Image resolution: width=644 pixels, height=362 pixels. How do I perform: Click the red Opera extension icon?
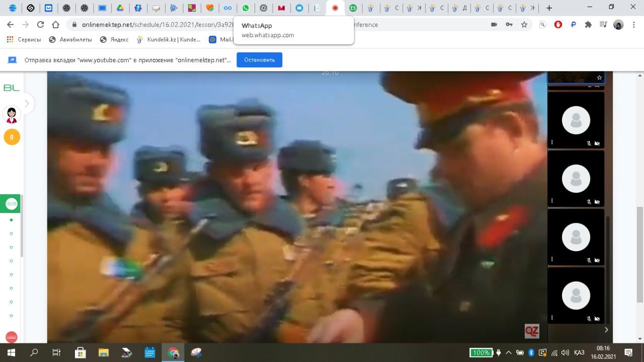point(558,25)
